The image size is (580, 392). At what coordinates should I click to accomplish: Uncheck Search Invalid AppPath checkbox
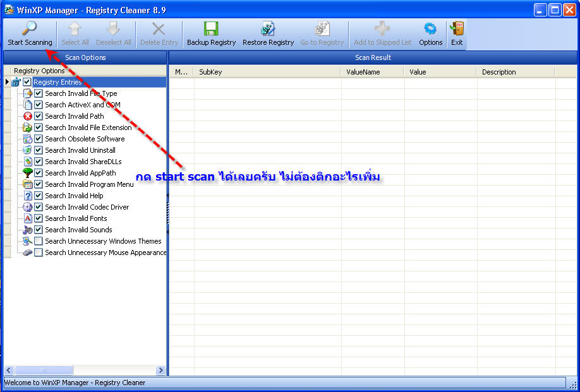pyautogui.click(x=39, y=173)
